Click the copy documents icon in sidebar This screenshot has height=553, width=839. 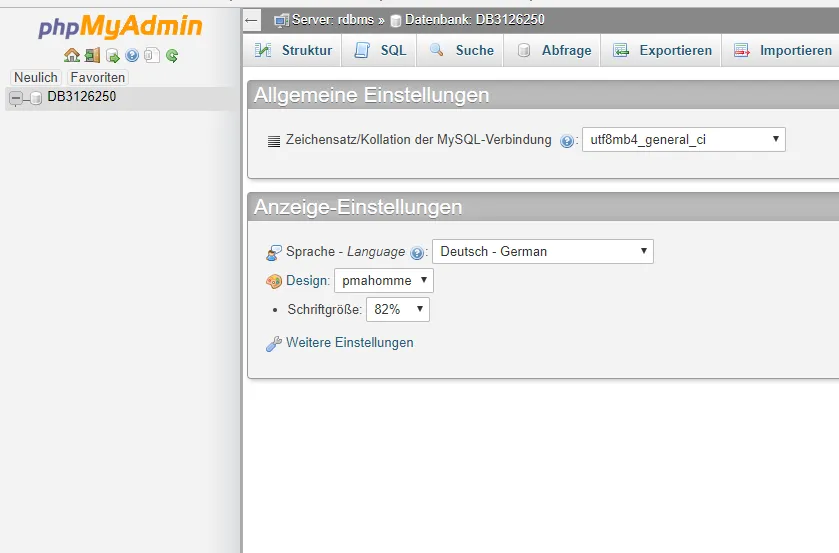152,55
